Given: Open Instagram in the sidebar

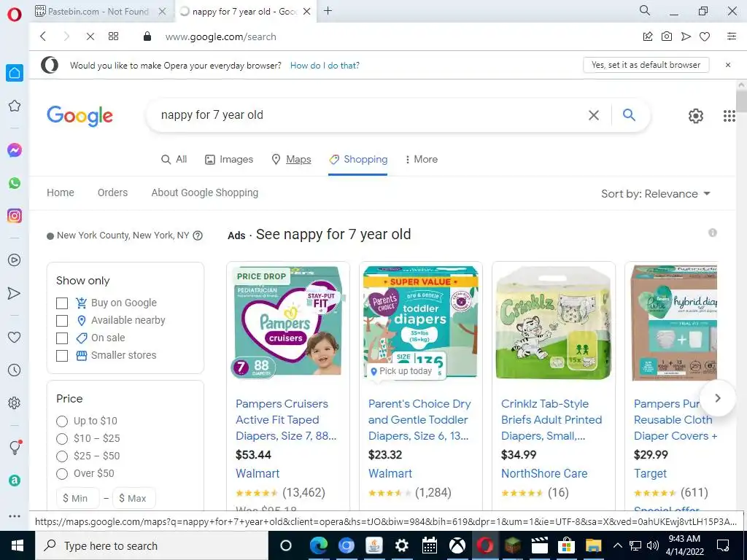Looking at the screenshot, I should [15, 216].
